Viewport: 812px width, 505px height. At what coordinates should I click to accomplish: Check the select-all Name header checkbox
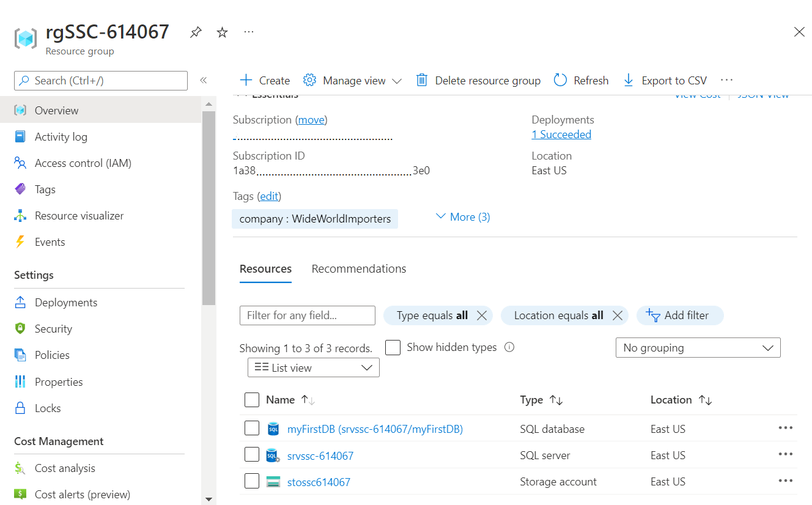252,400
